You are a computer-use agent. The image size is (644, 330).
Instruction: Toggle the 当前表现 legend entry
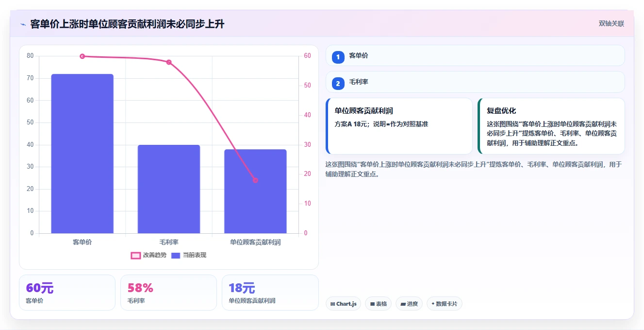click(189, 255)
